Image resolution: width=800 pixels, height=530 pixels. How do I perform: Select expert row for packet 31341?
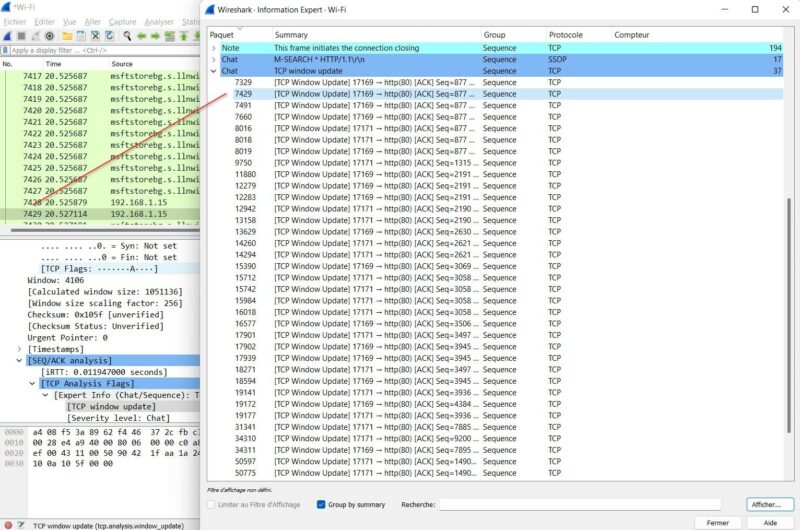coord(495,427)
